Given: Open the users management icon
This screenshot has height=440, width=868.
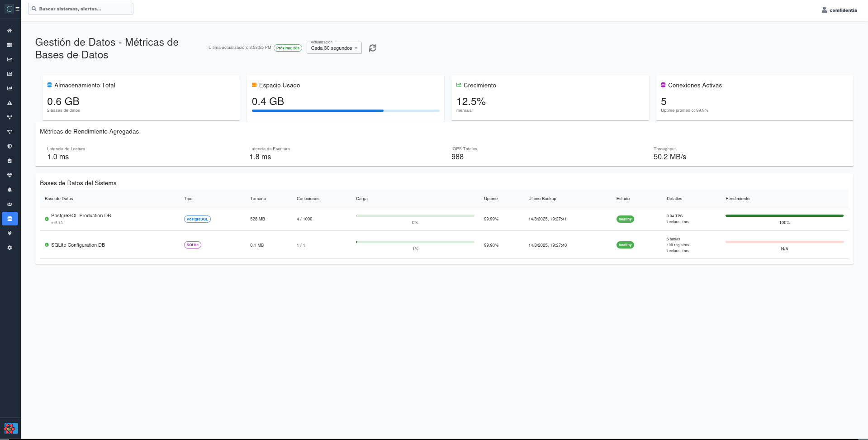Looking at the screenshot, I should click(x=10, y=204).
